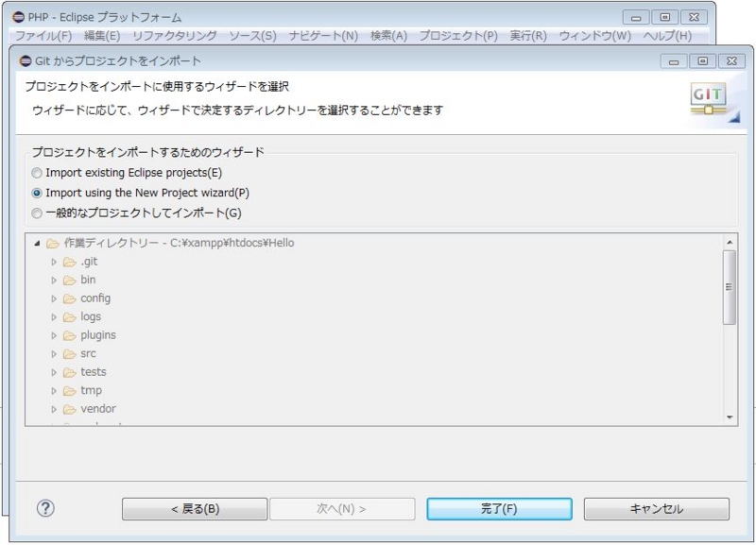Select the tmp tree row label

point(91,391)
